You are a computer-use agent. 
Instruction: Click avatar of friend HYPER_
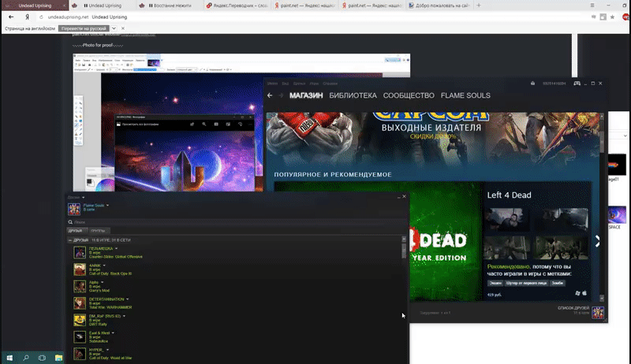click(80, 354)
